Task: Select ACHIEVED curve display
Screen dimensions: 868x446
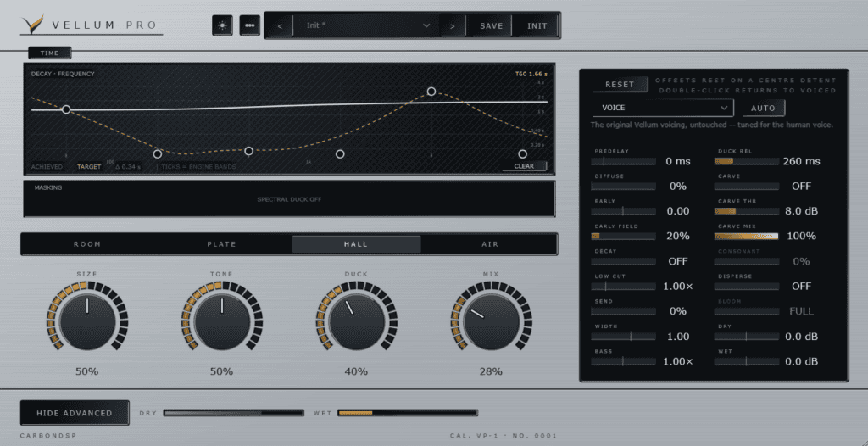Action: pyautogui.click(x=47, y=166)
